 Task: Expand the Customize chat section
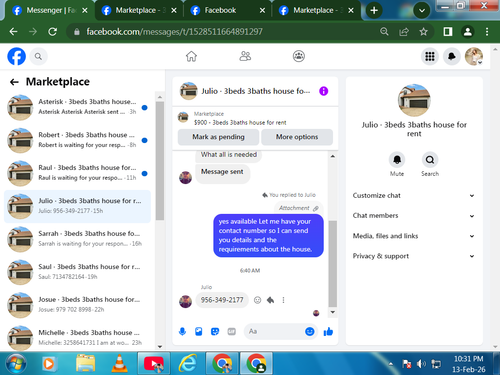click(413, 196)
